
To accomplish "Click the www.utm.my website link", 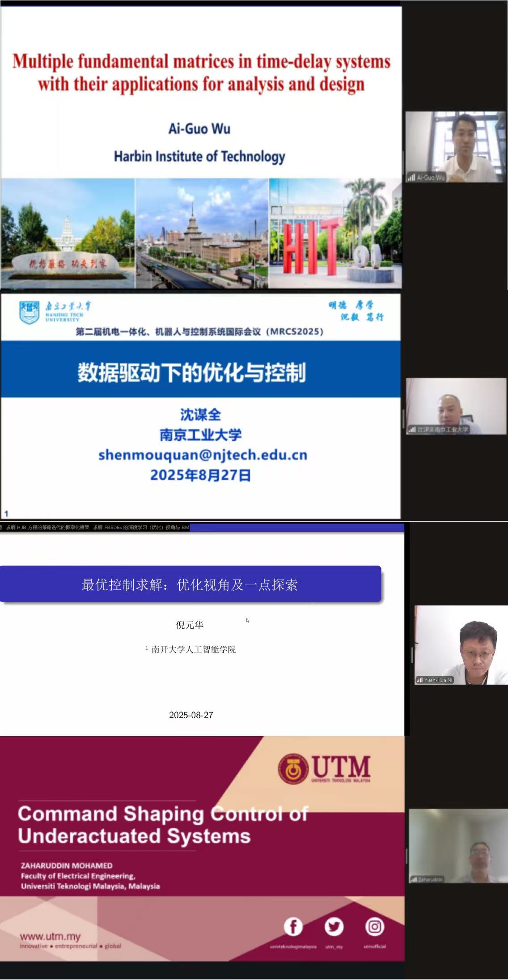I will (50, 936).
